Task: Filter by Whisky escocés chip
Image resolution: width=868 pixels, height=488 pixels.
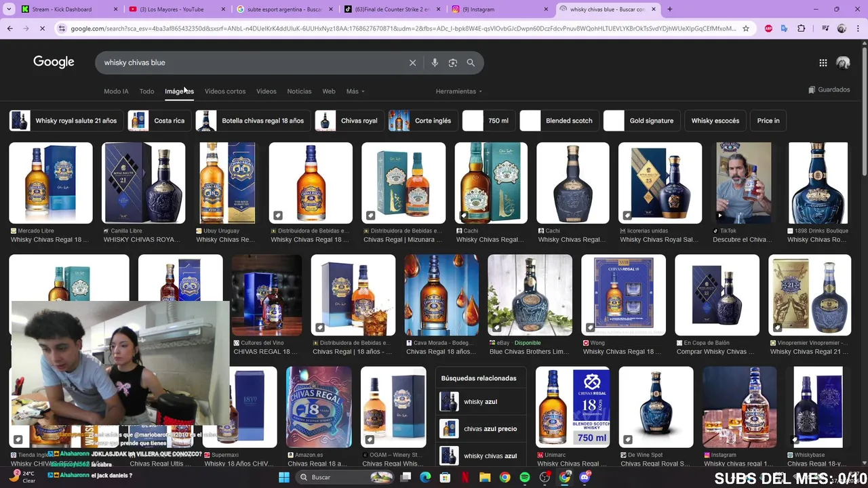Action: (715, 121)
